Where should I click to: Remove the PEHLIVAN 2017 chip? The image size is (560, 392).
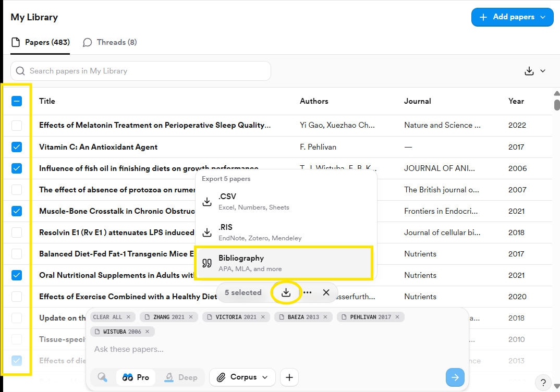pyautogui.click(x=397, y=317)
